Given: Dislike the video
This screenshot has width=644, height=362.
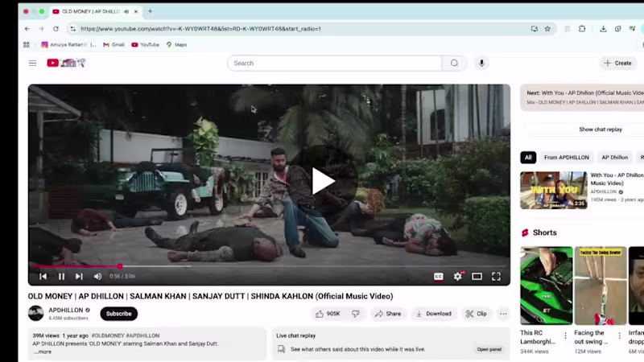Looking at the screenshot, I should [x=356, y=314].
